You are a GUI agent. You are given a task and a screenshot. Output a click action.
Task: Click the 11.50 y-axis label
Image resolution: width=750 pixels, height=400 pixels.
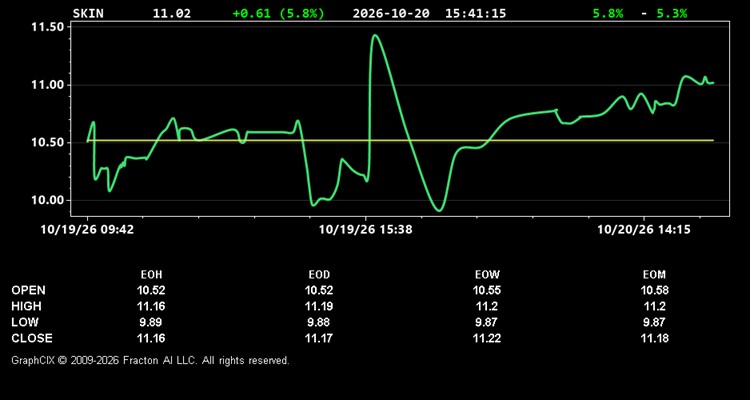[47, 27]
